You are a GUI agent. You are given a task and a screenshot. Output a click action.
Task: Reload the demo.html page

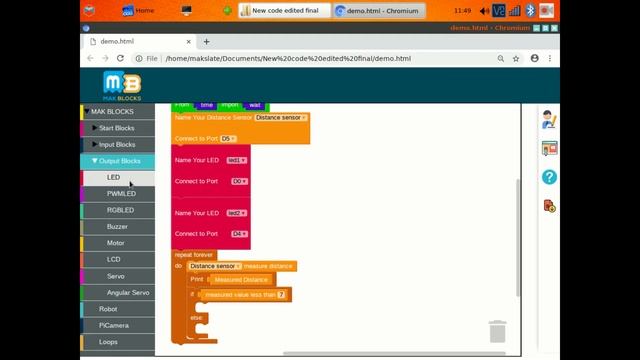(120, 58)
